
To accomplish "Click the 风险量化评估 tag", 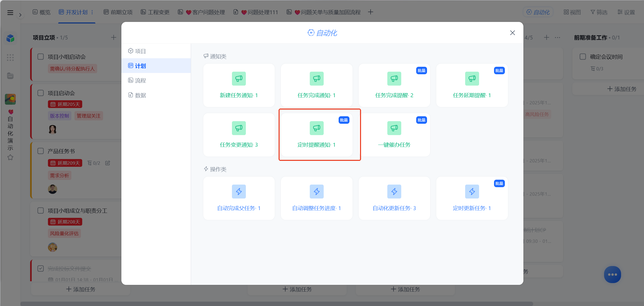I will [64, 234].
